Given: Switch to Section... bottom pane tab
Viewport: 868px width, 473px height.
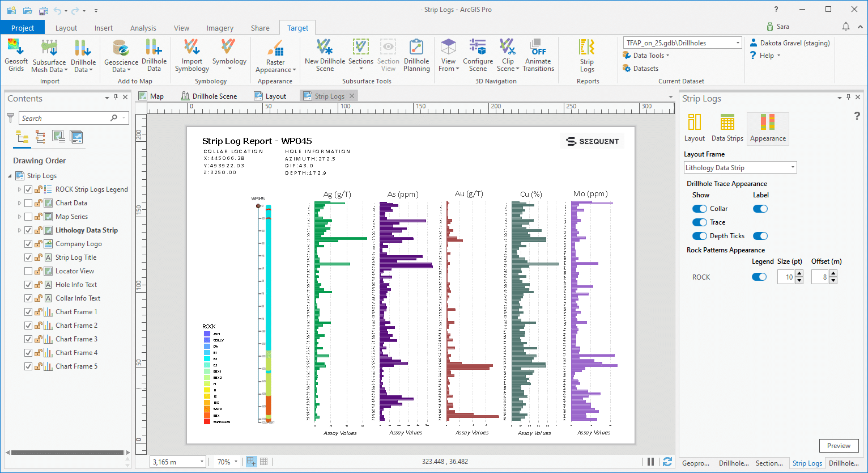Looking at the screenshot, I should click(x=769, y=463).
